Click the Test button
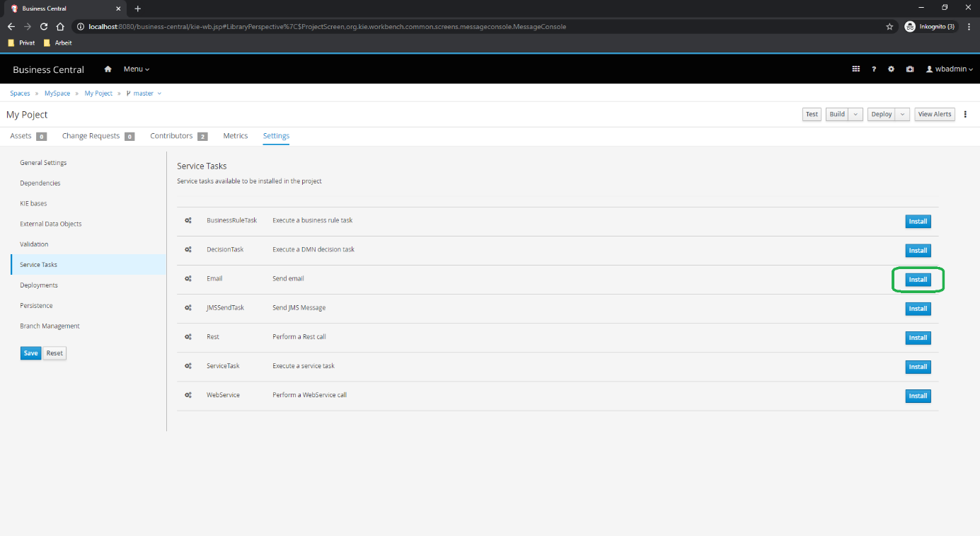980x536 pixels. click(x=812, y=114)
